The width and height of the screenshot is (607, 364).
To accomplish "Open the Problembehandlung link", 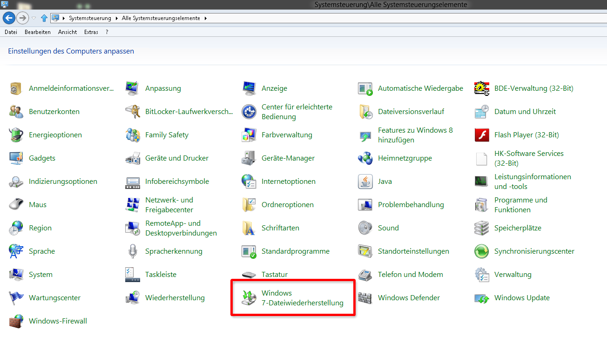I will (x=411, y=205).
